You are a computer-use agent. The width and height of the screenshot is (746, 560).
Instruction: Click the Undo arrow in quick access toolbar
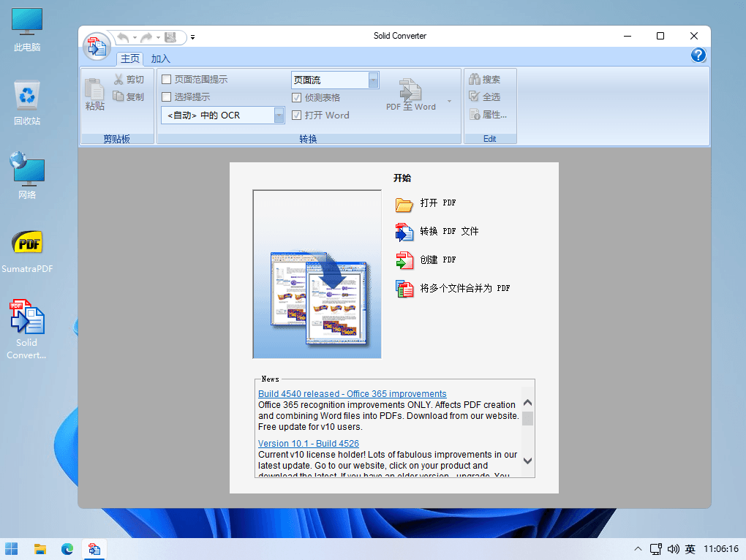(123, 37)
